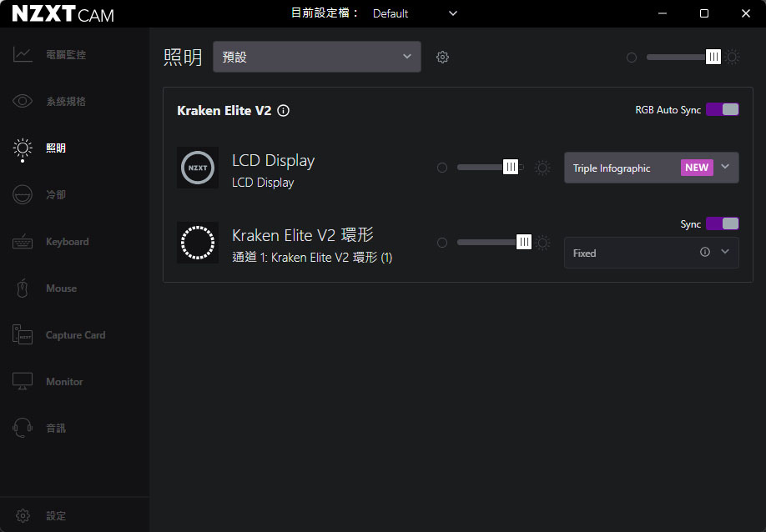Click the audio headset icon in sidebar
Screen dimensions: 766x532
[x=23, y=428]
